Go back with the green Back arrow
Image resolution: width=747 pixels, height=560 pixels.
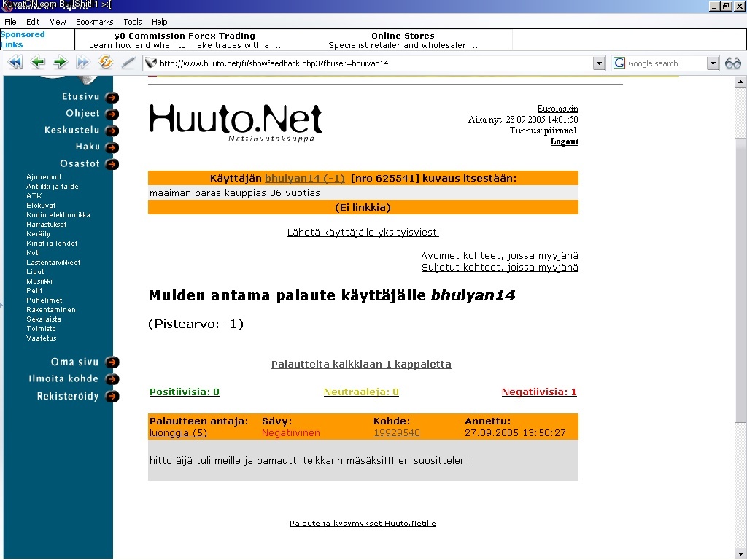[x=38, y=63]
